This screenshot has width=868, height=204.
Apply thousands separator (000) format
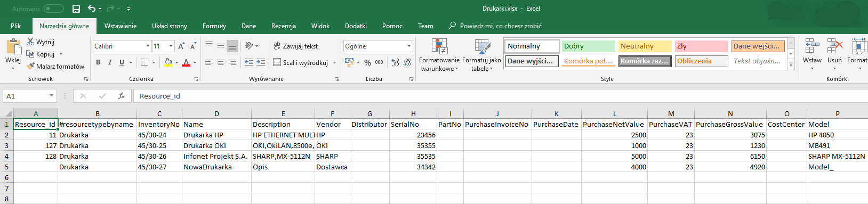coord(379,62)
